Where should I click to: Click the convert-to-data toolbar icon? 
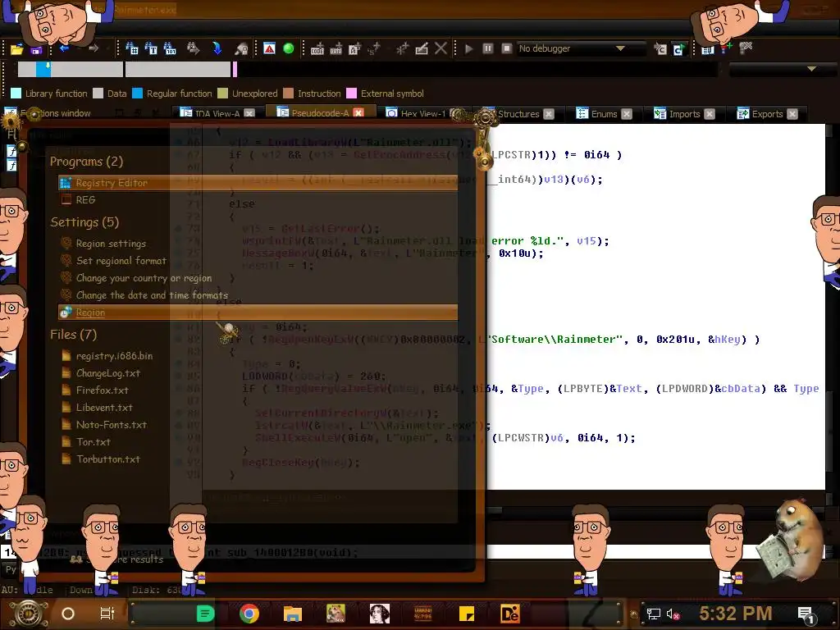[336, 49]
